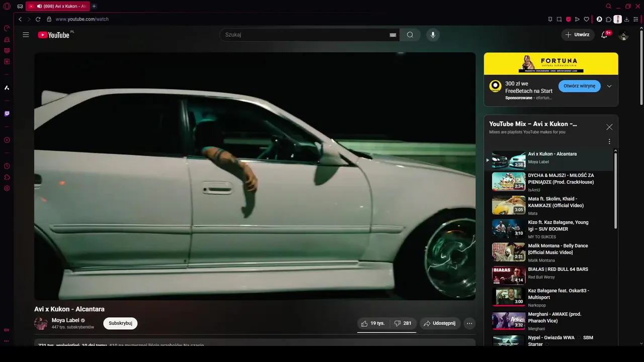Open the Tab Islands workspace icon

pyautogui.click(x=20, y=6)
